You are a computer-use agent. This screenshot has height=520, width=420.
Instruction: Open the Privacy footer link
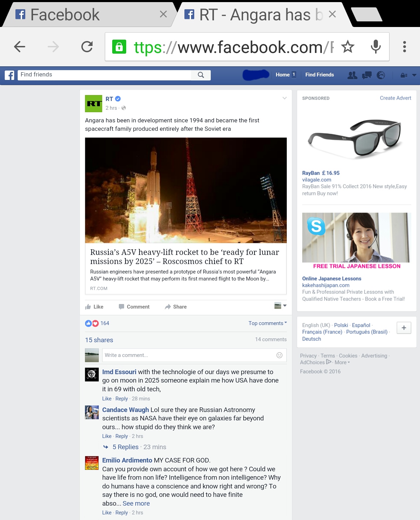(x=308, y=356)
